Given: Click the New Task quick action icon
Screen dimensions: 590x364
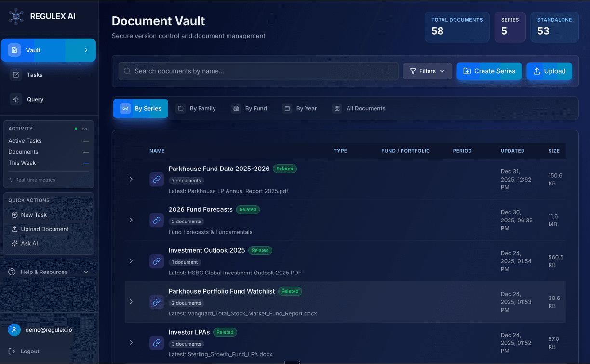Looking at the screenshot, I should tap(14, 214).
